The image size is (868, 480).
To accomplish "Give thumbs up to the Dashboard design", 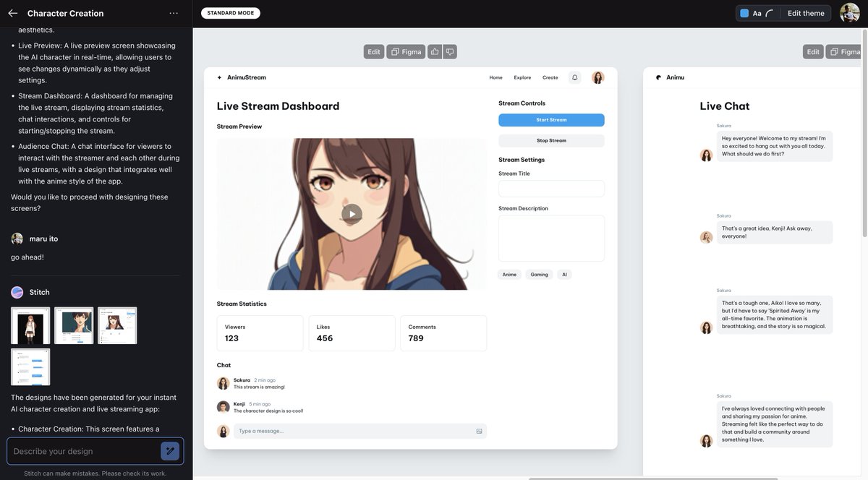I will coord(435,52).
